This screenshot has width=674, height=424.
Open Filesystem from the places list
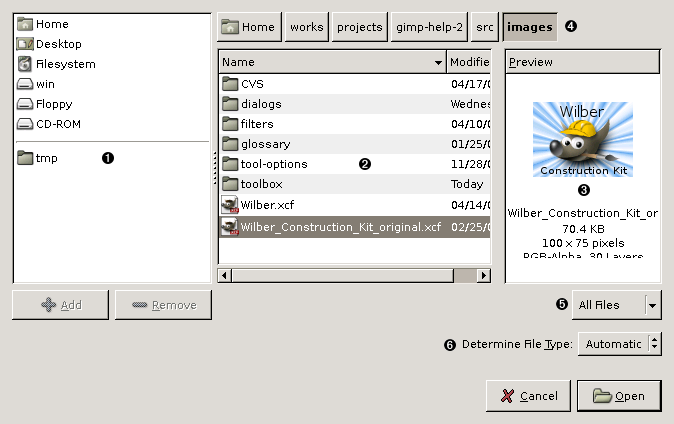click(65, 64)
